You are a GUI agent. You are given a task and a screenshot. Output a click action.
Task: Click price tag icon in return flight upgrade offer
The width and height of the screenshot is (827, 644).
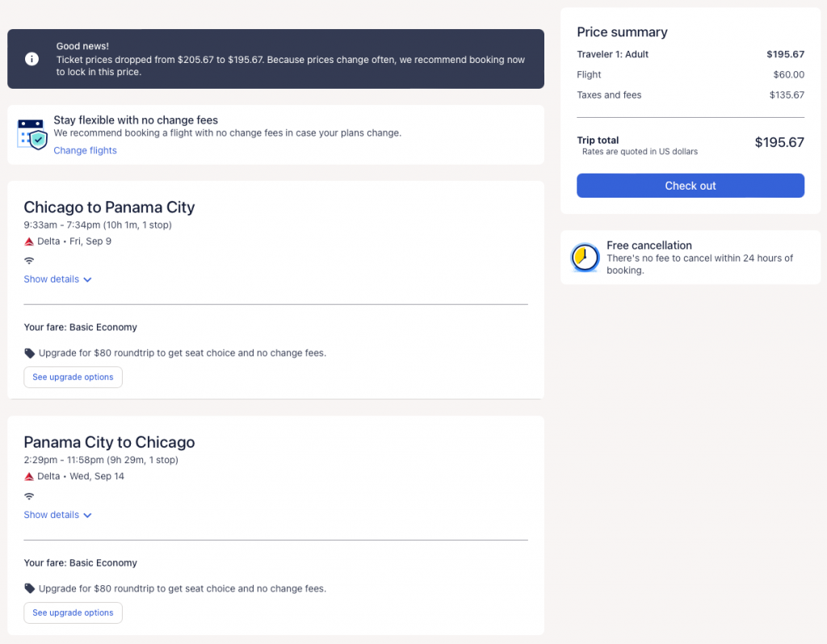[30, 589]
